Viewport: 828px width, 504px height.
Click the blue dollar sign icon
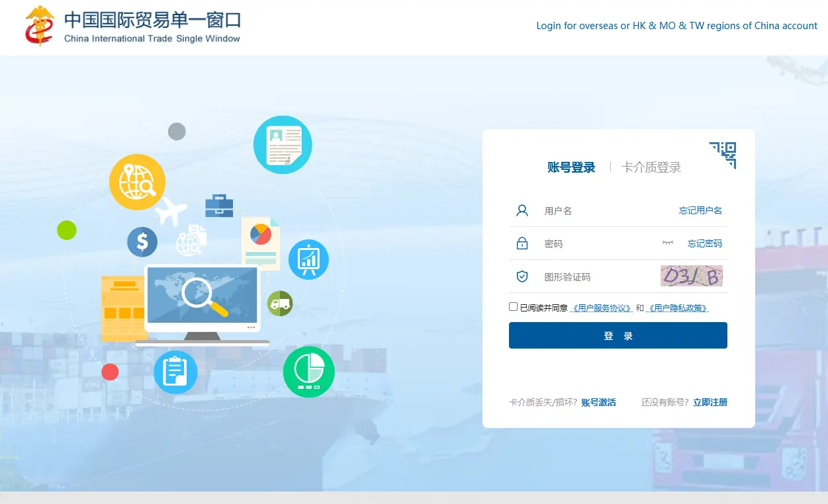pyautogui.click(x=142, y=241)
